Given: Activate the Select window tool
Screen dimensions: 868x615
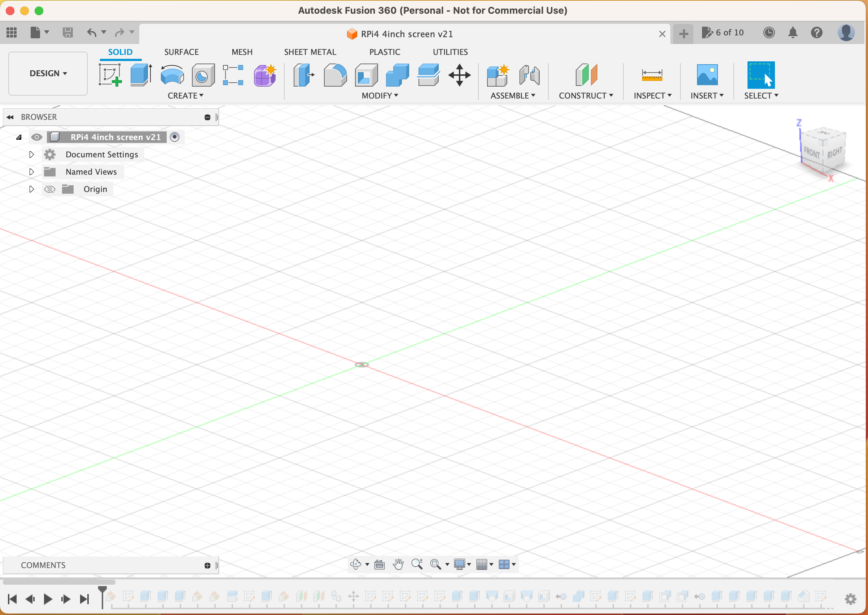Looking at the screenshot, I should 761,75.
